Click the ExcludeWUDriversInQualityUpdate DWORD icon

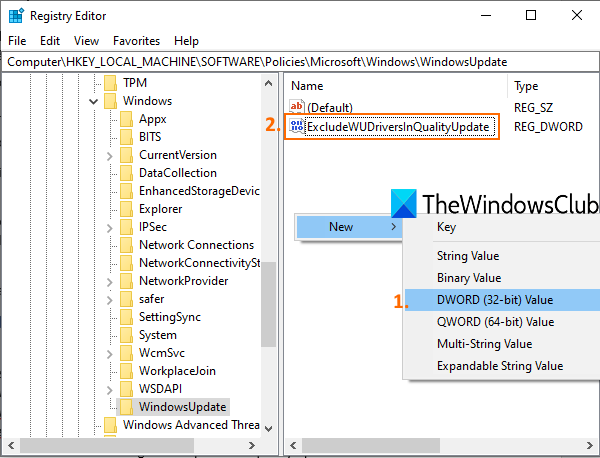coord(297,126)
